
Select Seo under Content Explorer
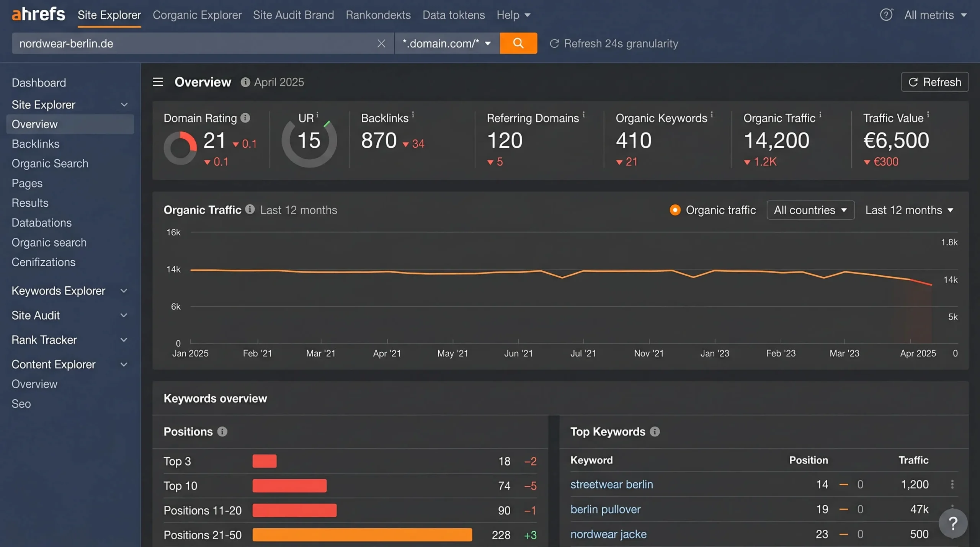[x=21, y=404]
